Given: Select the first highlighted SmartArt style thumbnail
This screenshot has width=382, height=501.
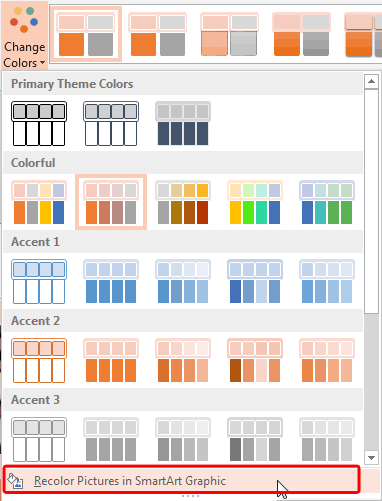Looking at the screenshot, I should point(86,34).
